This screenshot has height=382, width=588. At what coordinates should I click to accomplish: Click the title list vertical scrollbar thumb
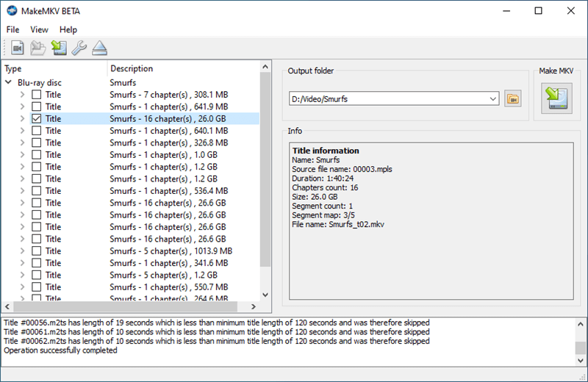click(x=265, y=170)
